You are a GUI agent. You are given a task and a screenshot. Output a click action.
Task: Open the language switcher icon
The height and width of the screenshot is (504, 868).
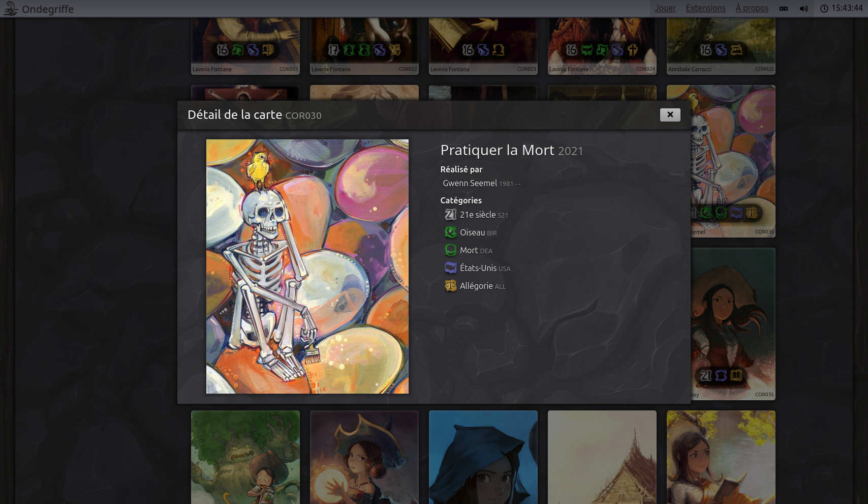tap(784, 9)
